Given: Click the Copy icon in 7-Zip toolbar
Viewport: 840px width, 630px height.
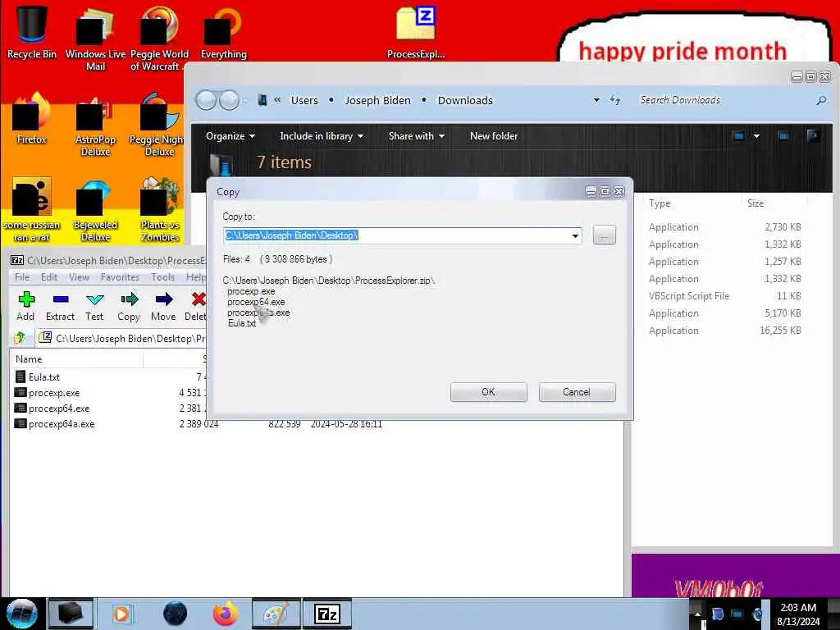Looking at the screenshot, I should tap(129, 306).
